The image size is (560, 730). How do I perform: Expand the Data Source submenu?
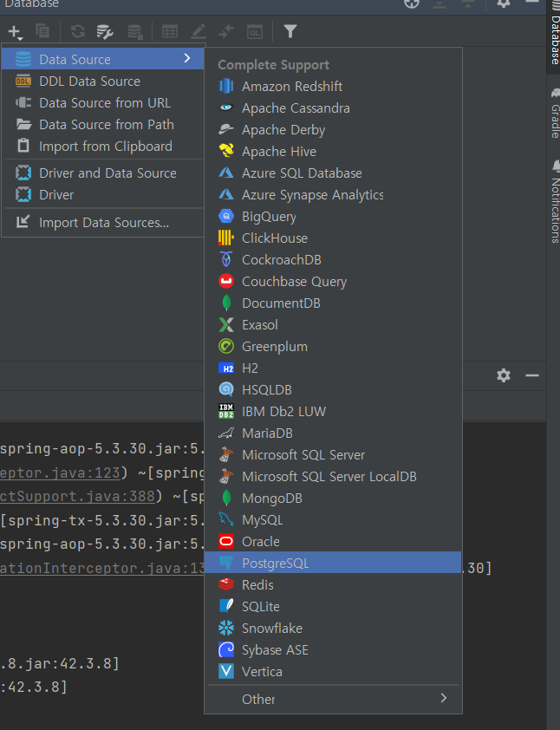point(103,59)
